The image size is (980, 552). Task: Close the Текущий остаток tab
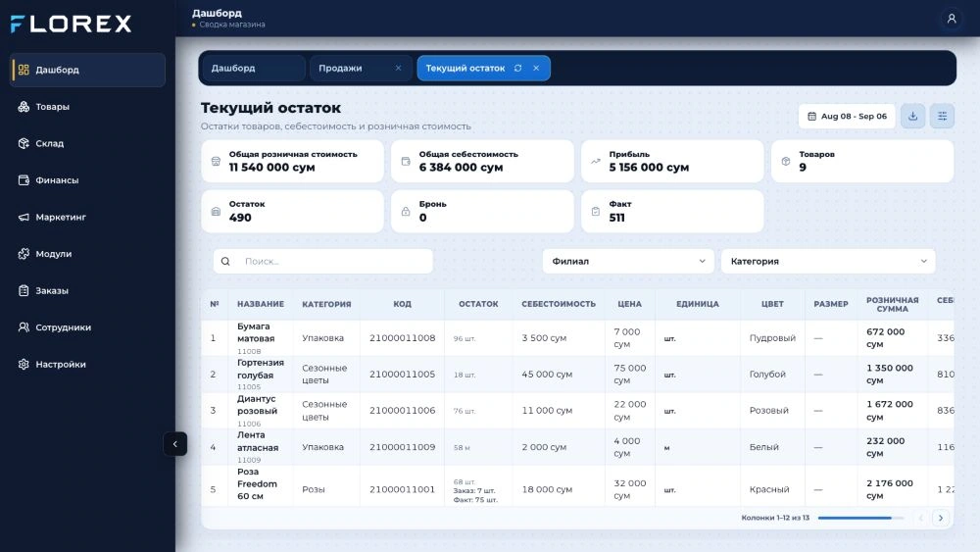tap(536, 68)
